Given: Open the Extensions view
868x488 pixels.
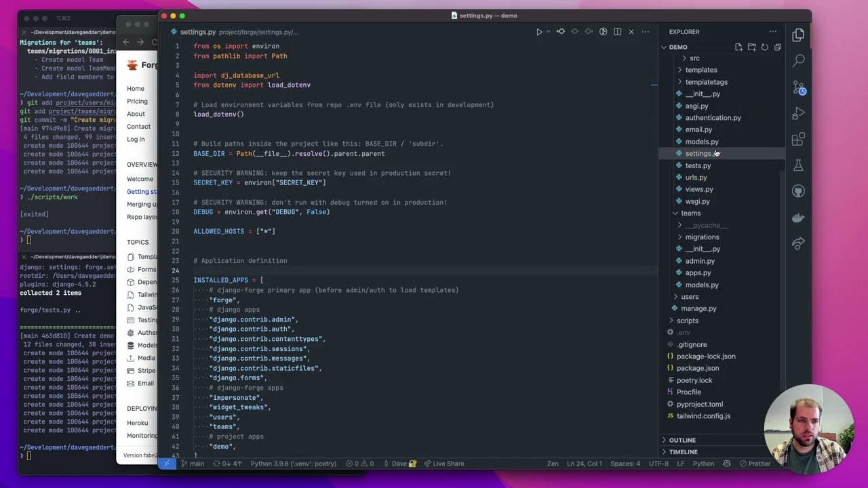Looking at the screenshot, I should click(x=798, y=140).
